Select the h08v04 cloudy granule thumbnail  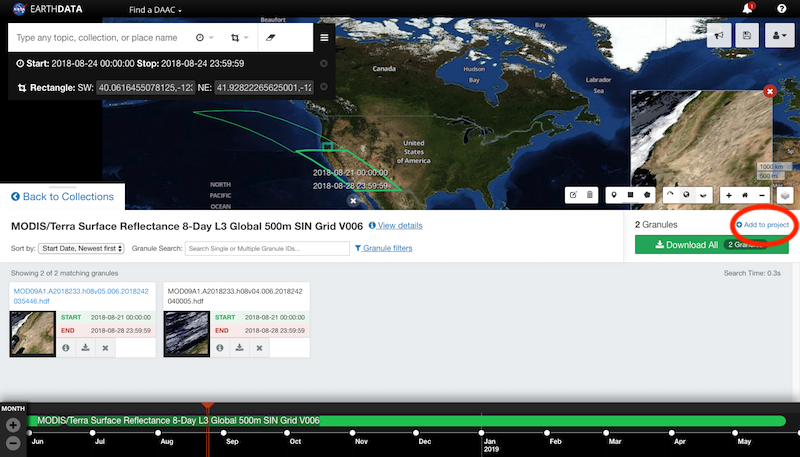[187, 334]
